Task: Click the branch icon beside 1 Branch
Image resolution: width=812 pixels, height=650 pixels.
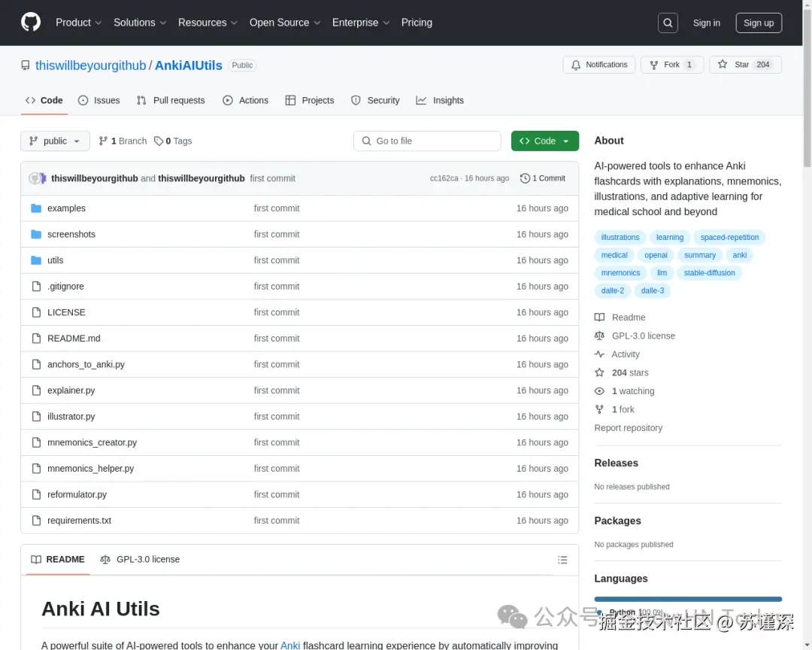Action: pyautogui.click(x=103, y=141)
